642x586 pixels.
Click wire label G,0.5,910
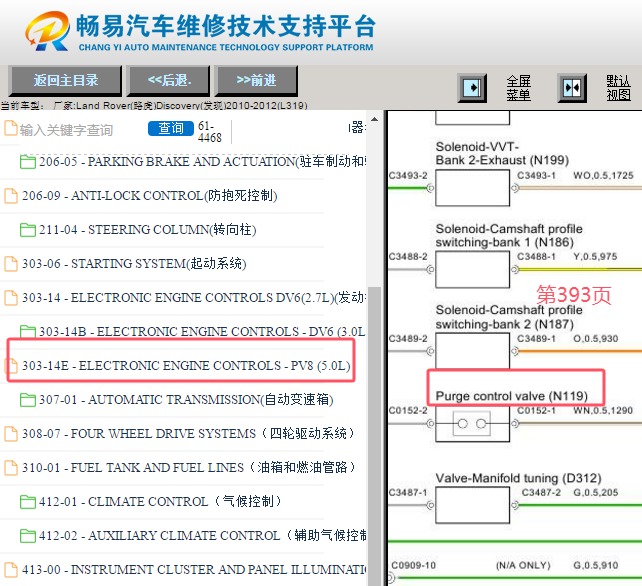pos(596,565)
